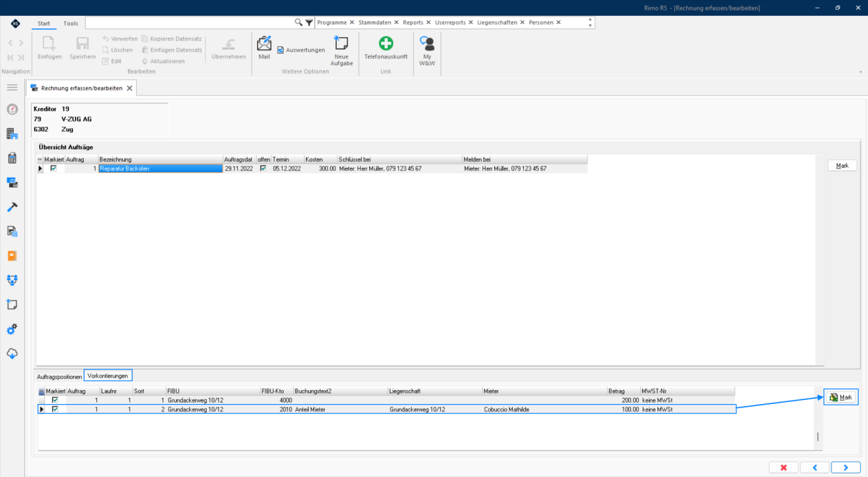Open Telefonauskunft green plus icon
The height and width of the screenshot is (477, 868).
coord(386,44)
